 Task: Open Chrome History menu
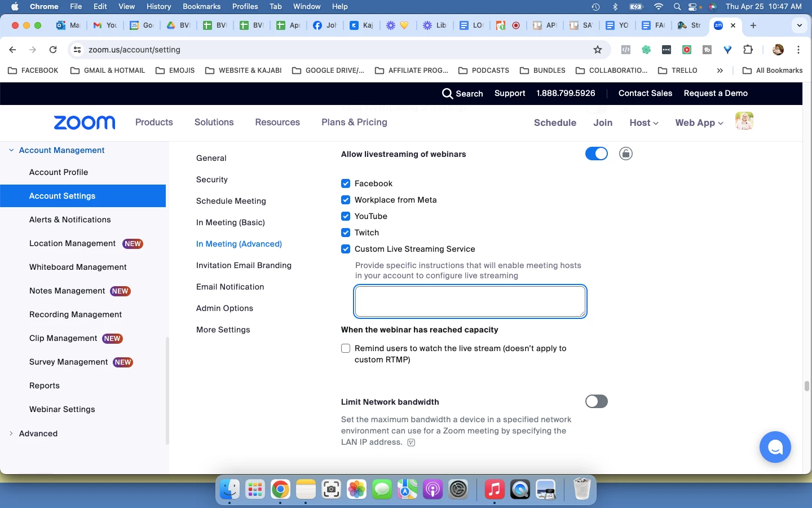pyautogui.click(x=158, y=6)
